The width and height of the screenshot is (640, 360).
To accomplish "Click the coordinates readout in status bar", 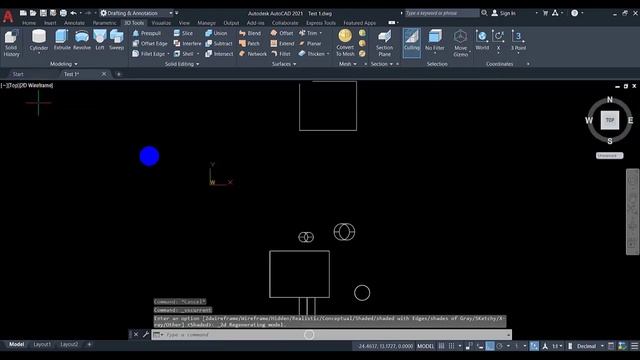I will click(x=385, y=346).
